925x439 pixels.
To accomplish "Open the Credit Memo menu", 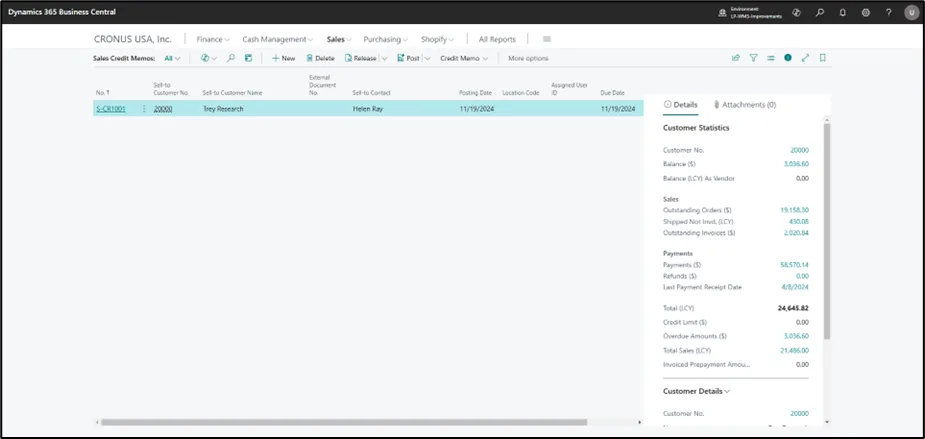I will [x=464, y=58].
